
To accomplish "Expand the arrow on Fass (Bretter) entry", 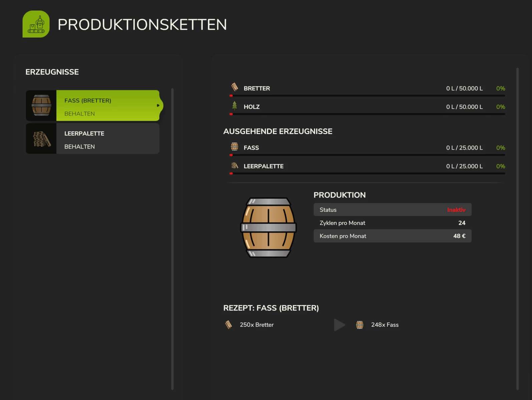I will coord(158,105).
